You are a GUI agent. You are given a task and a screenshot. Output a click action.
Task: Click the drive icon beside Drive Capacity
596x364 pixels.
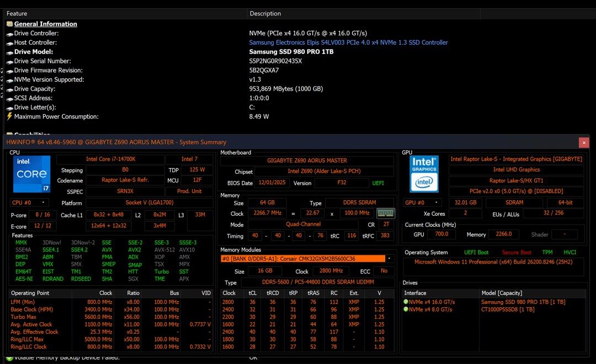click(10, 89)
